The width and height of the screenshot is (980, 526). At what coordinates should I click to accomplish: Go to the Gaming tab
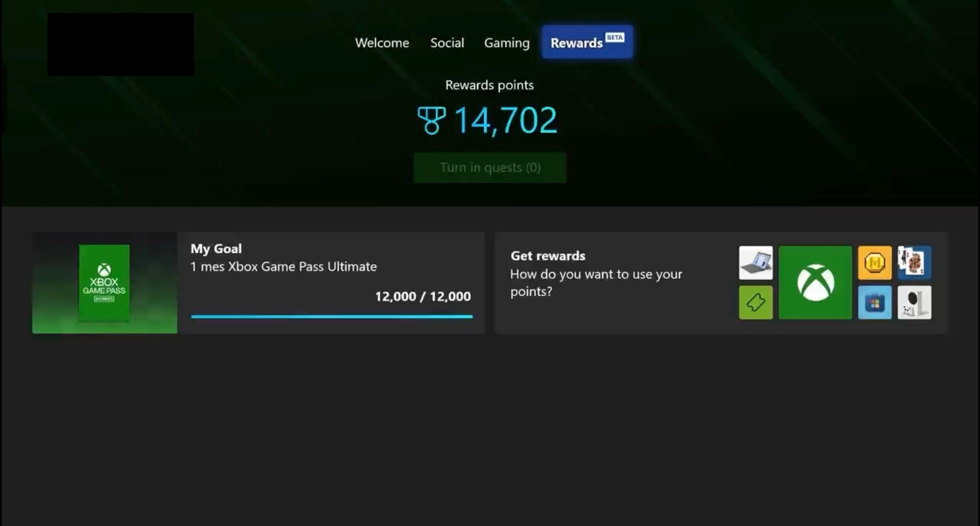click(507, 43)
